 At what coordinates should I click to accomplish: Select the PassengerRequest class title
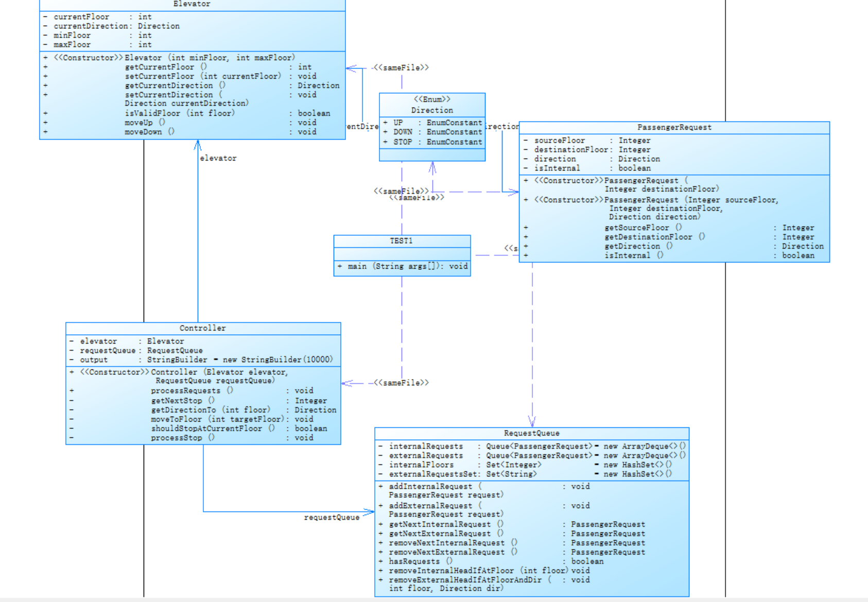[x=674, y=127]
